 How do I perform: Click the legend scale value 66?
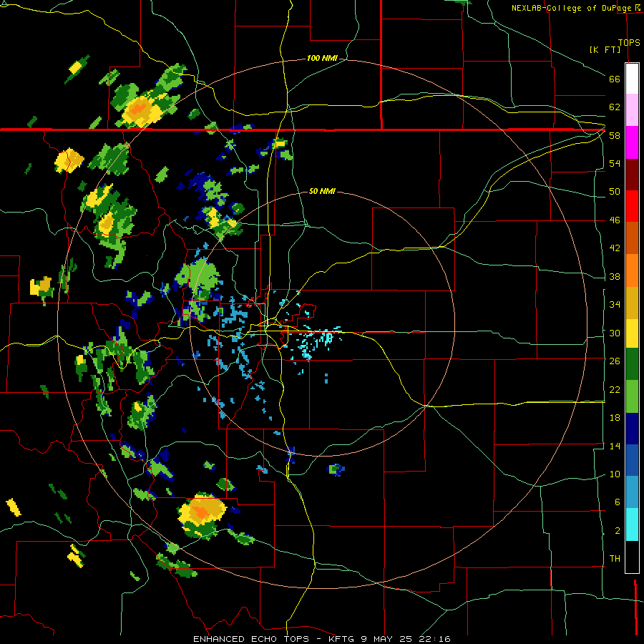[615, 79]
